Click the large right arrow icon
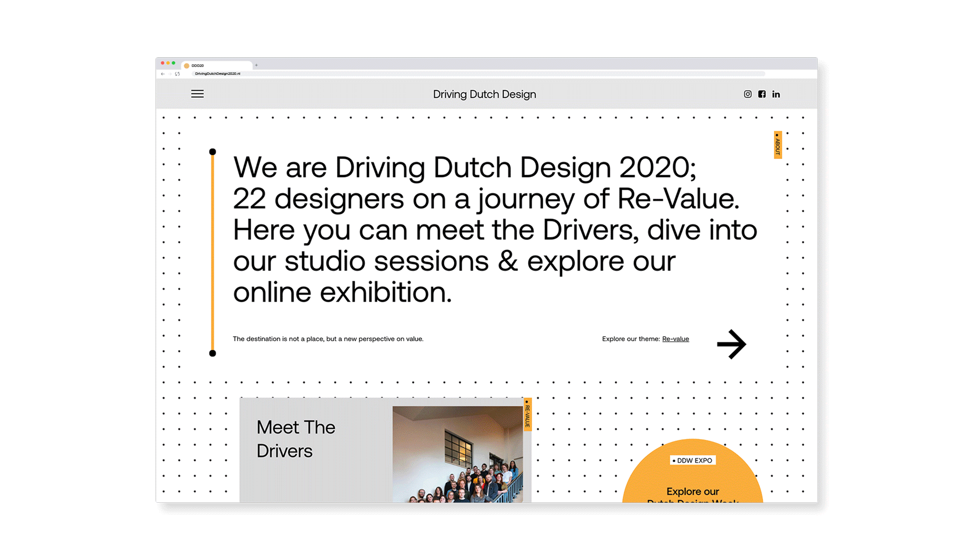973x560 pixels. tap(731, 344)
